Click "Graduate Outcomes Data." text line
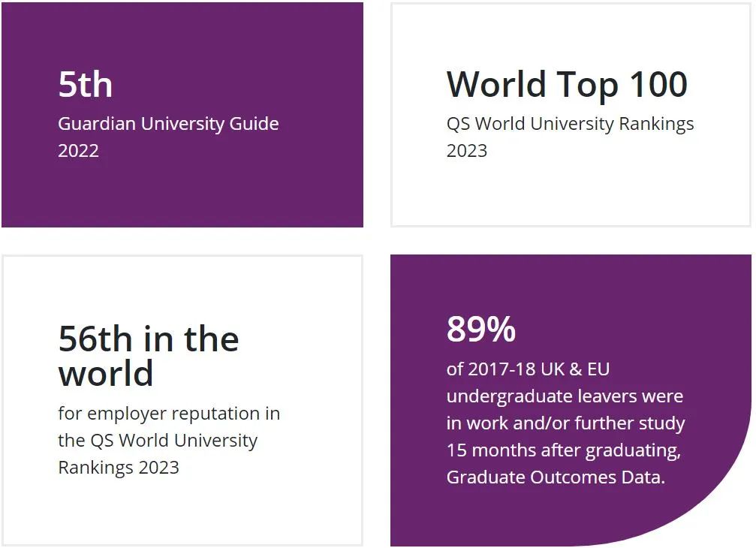 556,477
